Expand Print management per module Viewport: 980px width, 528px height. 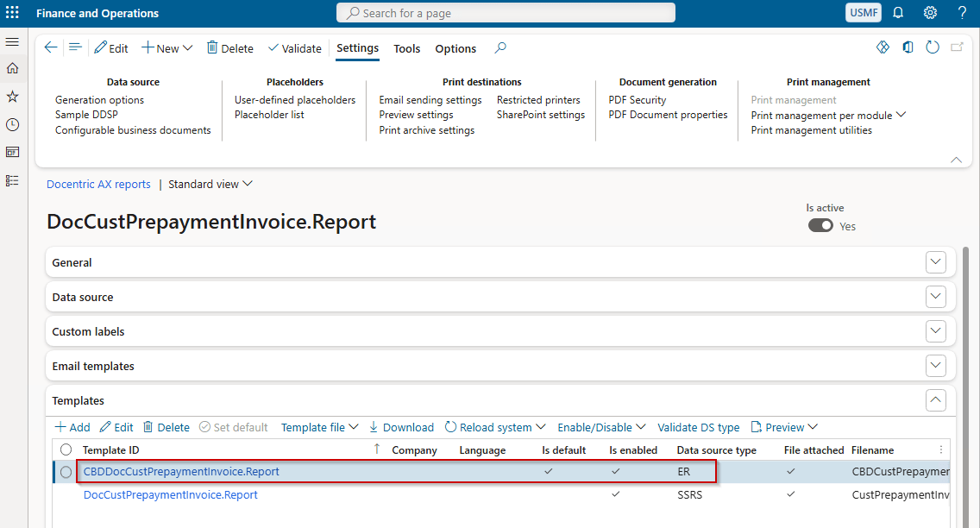click(x=828, y=115)
